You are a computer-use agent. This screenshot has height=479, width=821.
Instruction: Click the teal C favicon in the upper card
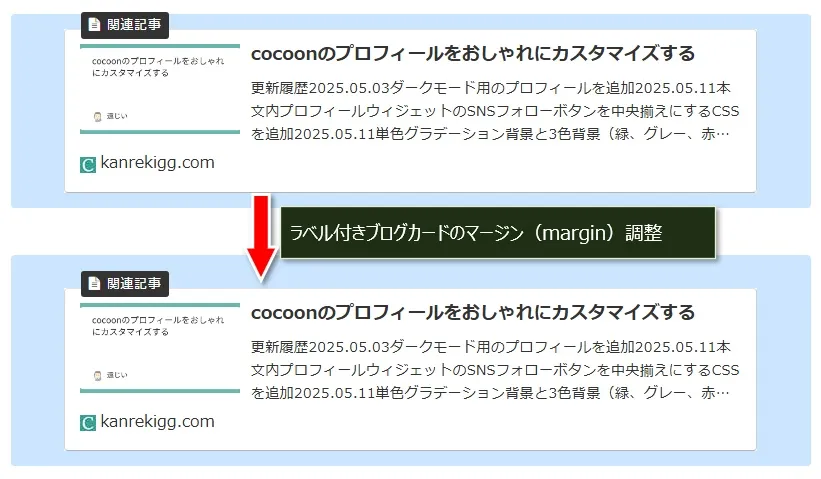point(88,164)
